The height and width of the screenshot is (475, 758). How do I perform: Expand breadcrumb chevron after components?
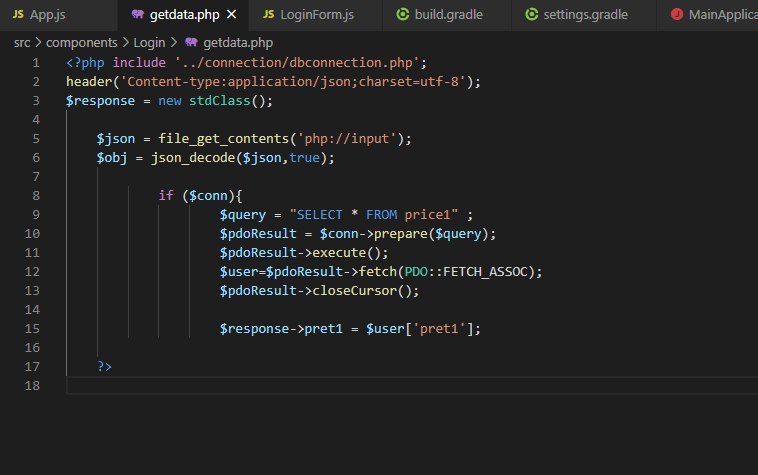tap(126, 43)
